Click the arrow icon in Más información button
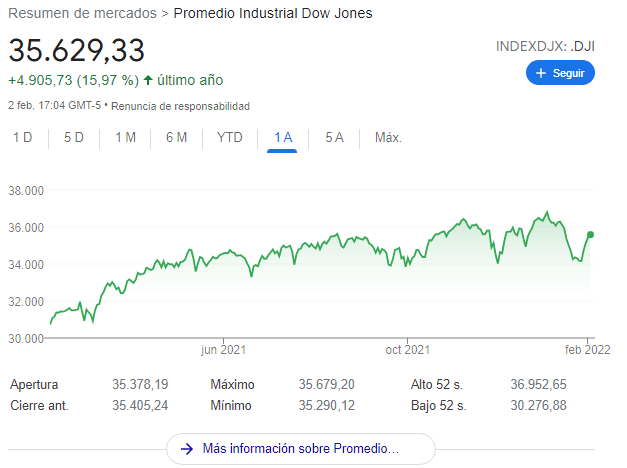The width and height of the screenshot is (627, 468). pos(186,448)
